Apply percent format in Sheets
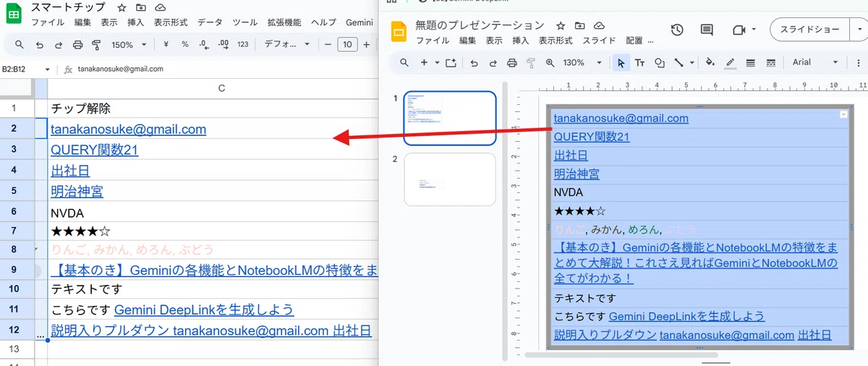Image resolution: width=868 pixels, height=366 pixels. point(185,45)
